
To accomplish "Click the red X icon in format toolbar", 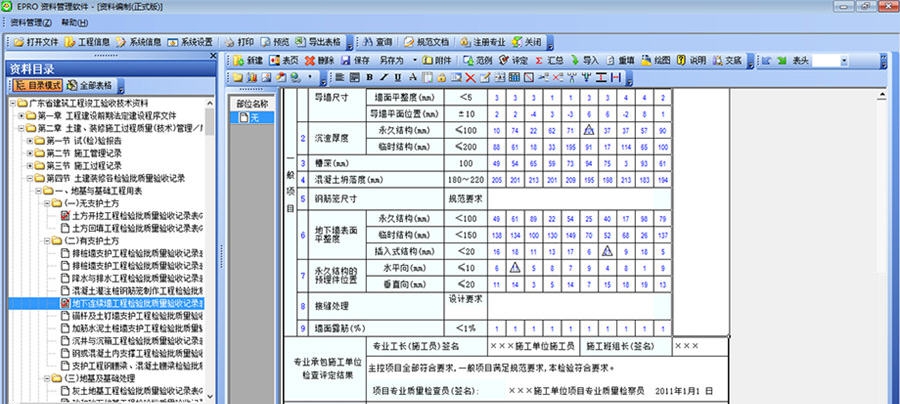I will click(470, 77).
